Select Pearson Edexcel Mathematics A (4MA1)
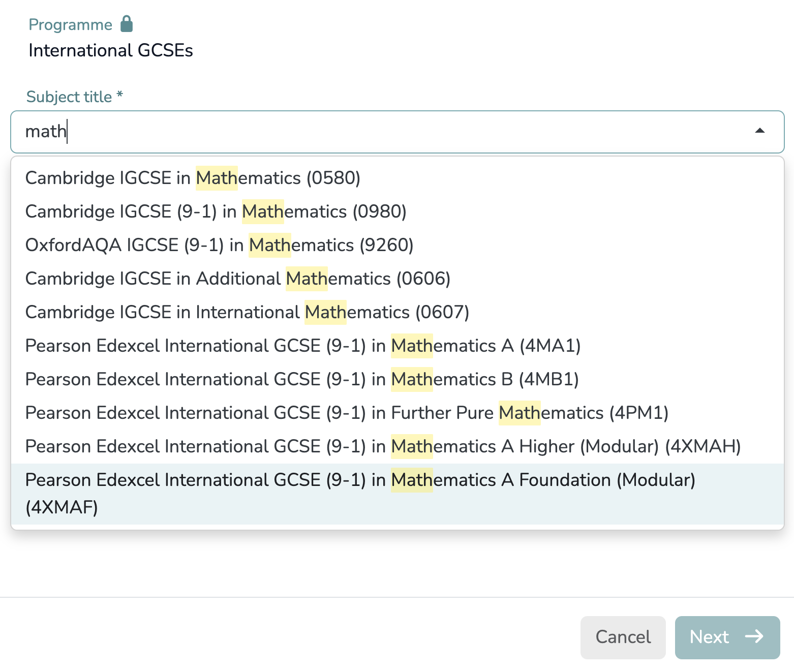The image size is (794, 672). tap(397, 346)
